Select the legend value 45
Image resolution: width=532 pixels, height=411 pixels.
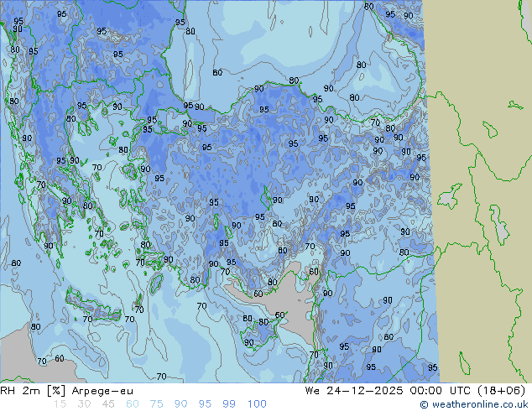[x=108, y=404]
